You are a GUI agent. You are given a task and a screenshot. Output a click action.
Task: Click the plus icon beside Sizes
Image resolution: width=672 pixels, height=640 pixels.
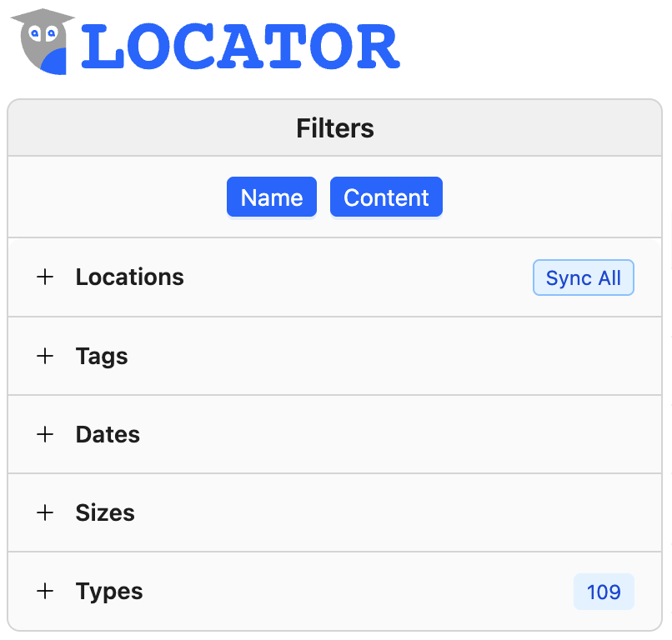[45, 512]
